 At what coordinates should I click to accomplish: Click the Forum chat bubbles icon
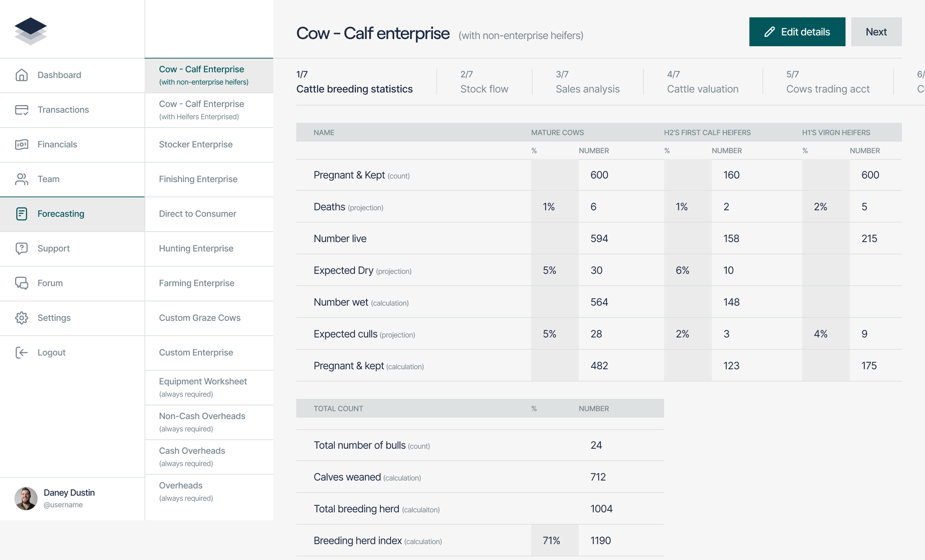(21, 283)
